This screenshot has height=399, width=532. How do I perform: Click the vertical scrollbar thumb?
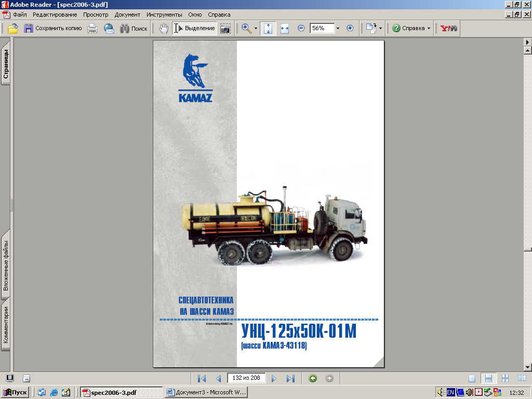pos(528,249)
